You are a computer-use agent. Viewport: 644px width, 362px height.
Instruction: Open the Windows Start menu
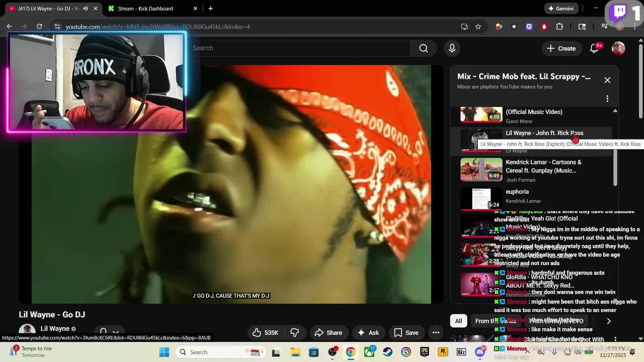(164, 352)
